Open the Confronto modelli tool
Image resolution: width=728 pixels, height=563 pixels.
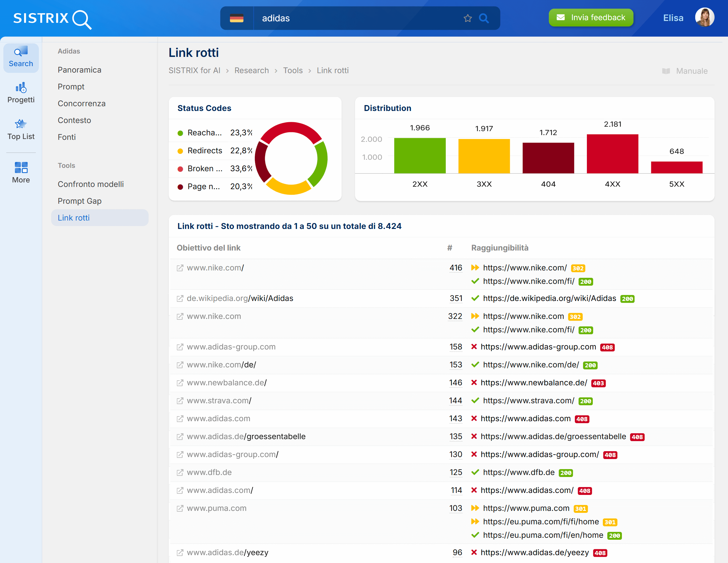pos(91,184)
